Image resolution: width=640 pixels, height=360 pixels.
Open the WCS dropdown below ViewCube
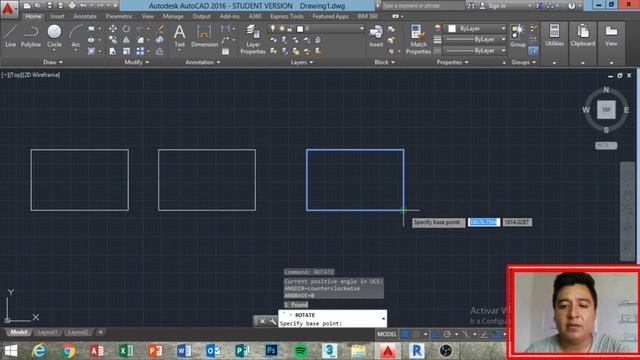pos(606,146)
